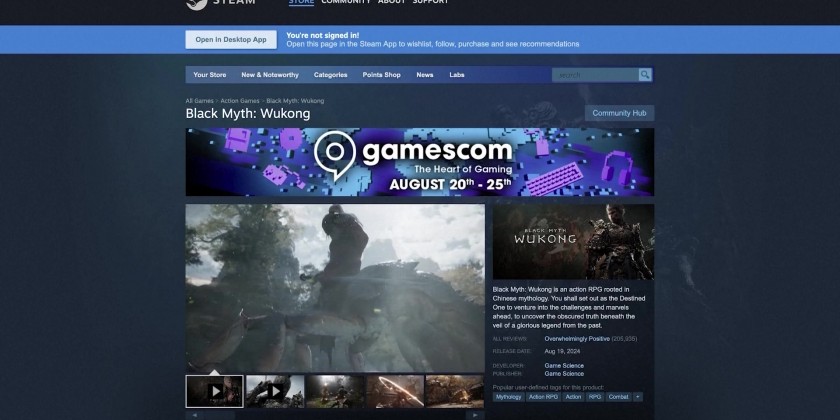Viewport: 840px width, 420px height.
Task: Expand more tags with plus button
Action: 638,397
